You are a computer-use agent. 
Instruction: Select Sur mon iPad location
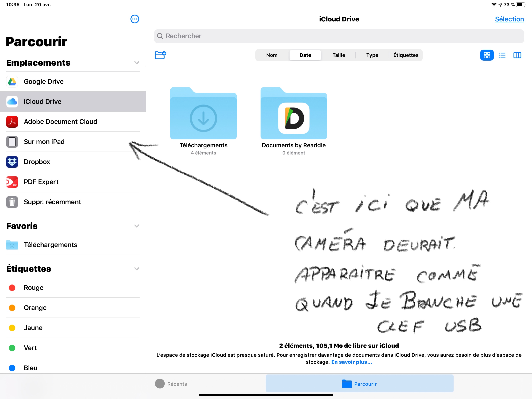pos(44,142)
